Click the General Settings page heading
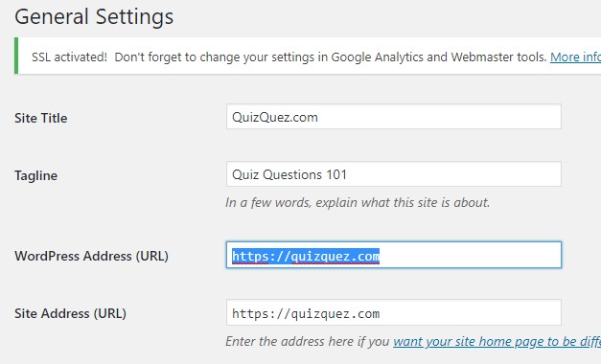 pyautogui.click(x=94, y=17)
